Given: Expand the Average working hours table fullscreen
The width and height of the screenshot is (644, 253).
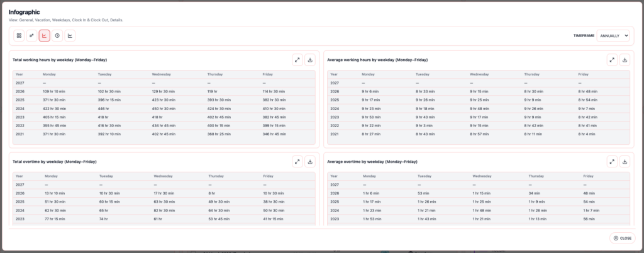Looking at the screenshot, I should click(612, 60).
